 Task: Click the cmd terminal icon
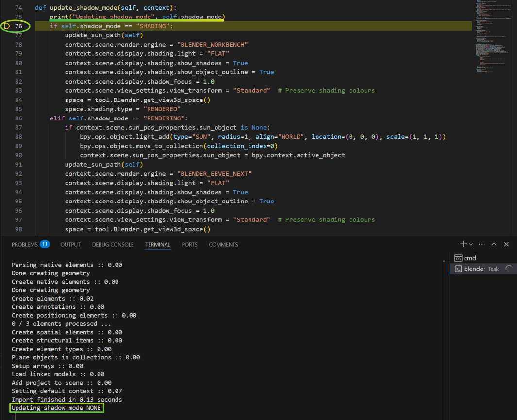(x=458, y=258)
